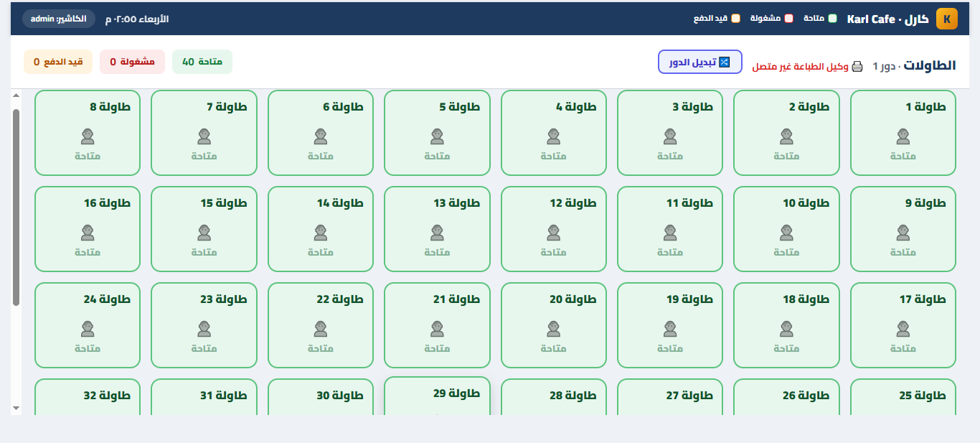This screenshot has height=443, width=980.
Task: Click the red مشغولة 0 counter badge
Action: click(133, 62)
